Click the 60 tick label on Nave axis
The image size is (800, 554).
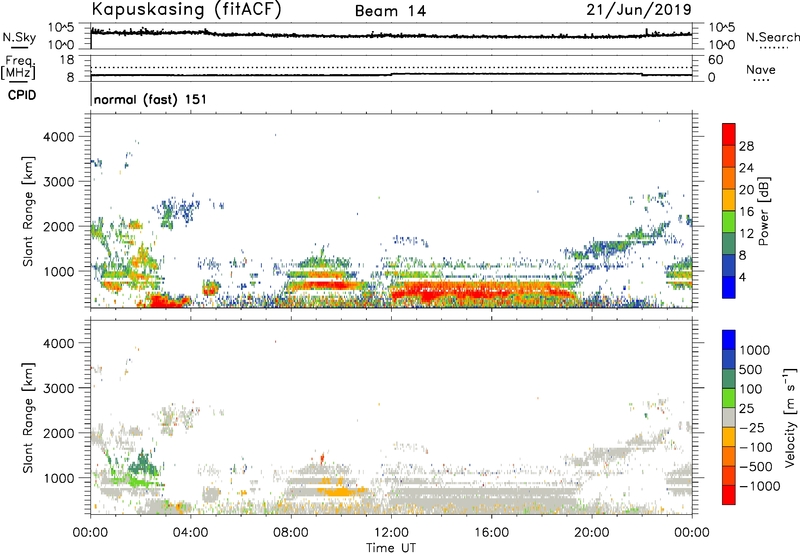point(715,60)
